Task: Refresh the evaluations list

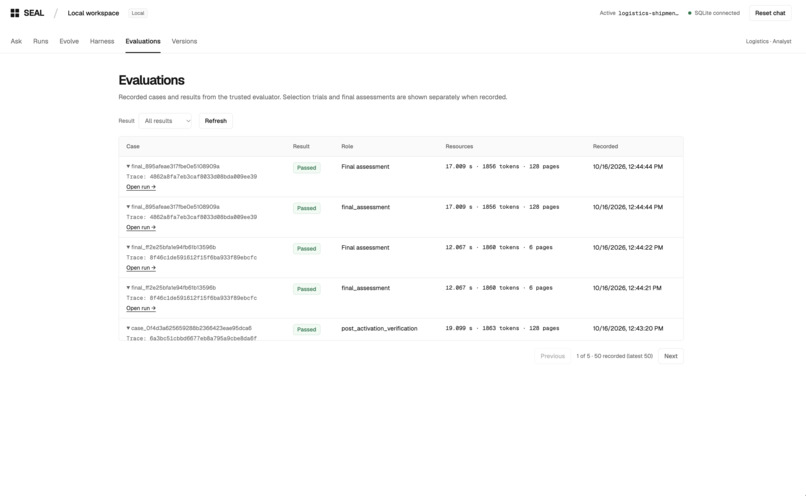Action: (216, 121)
